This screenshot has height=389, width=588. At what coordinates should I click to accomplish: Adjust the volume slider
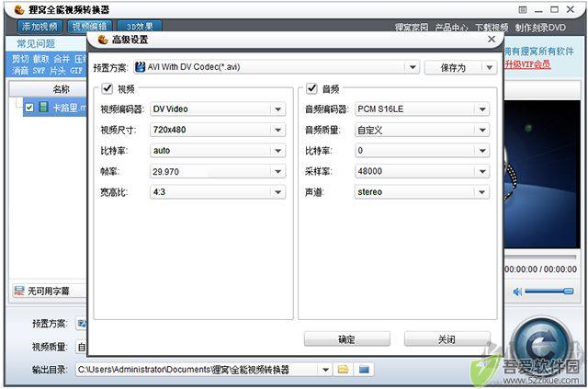click(x=548, y=292)
